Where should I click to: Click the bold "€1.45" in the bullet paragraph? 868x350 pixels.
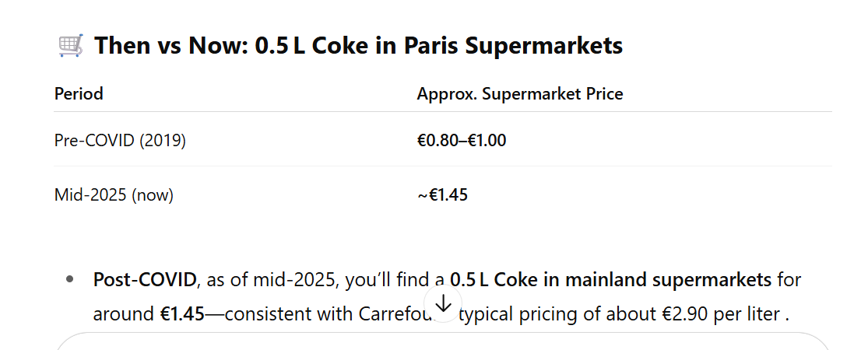(x=182, y=314)
